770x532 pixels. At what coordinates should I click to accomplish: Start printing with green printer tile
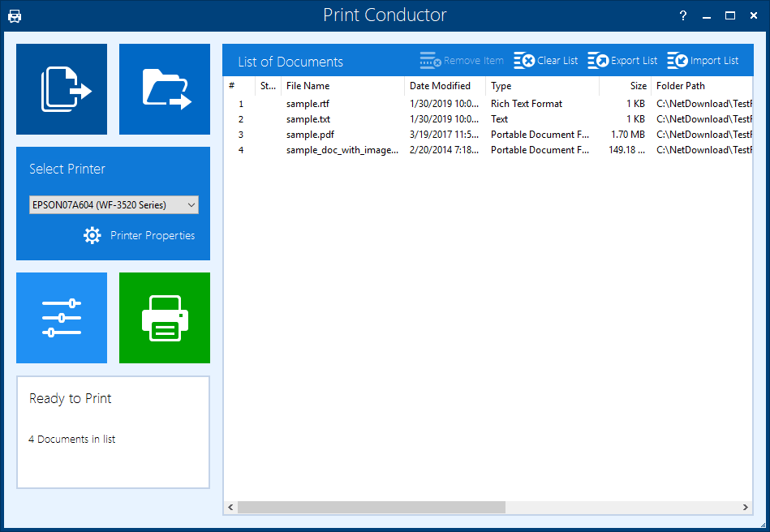tap(165, 318)
